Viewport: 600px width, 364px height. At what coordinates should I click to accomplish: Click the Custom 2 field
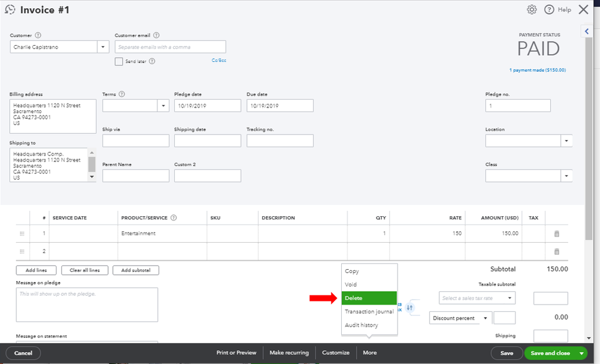(207, 176)
